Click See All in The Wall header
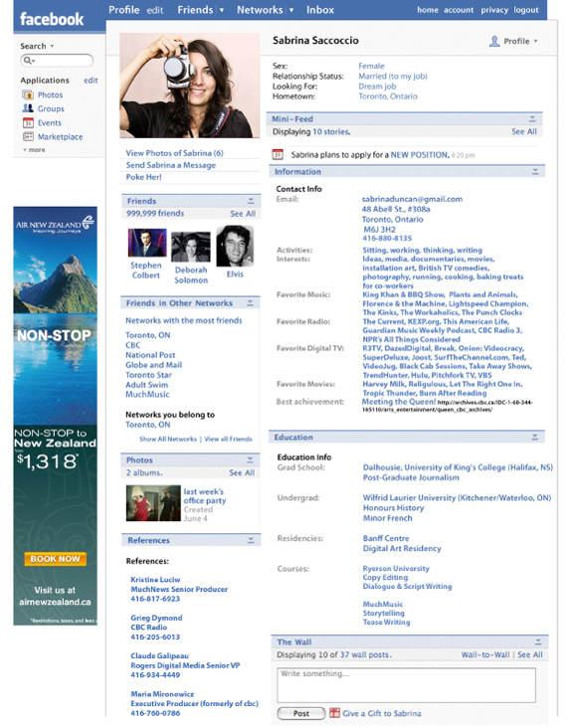 coord(530,654)
